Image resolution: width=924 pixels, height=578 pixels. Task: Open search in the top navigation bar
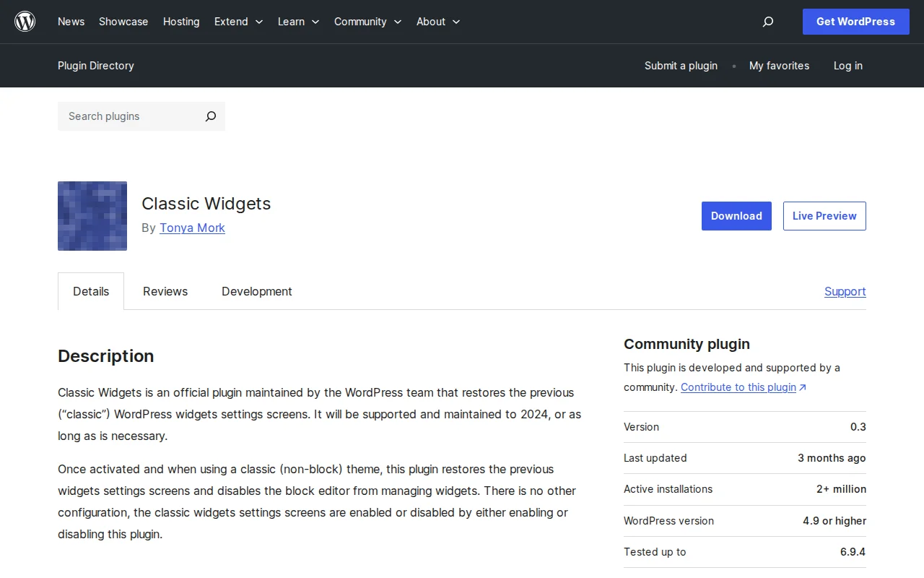(767, 22)
